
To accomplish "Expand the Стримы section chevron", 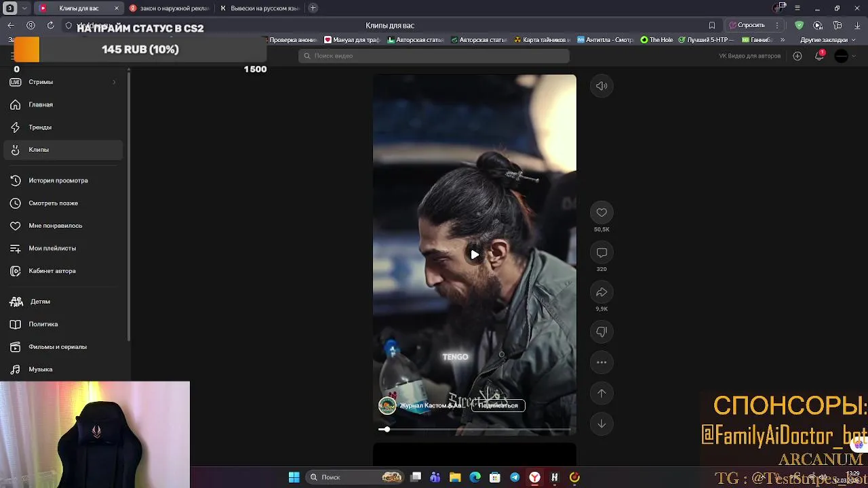I will coord(114,82).
